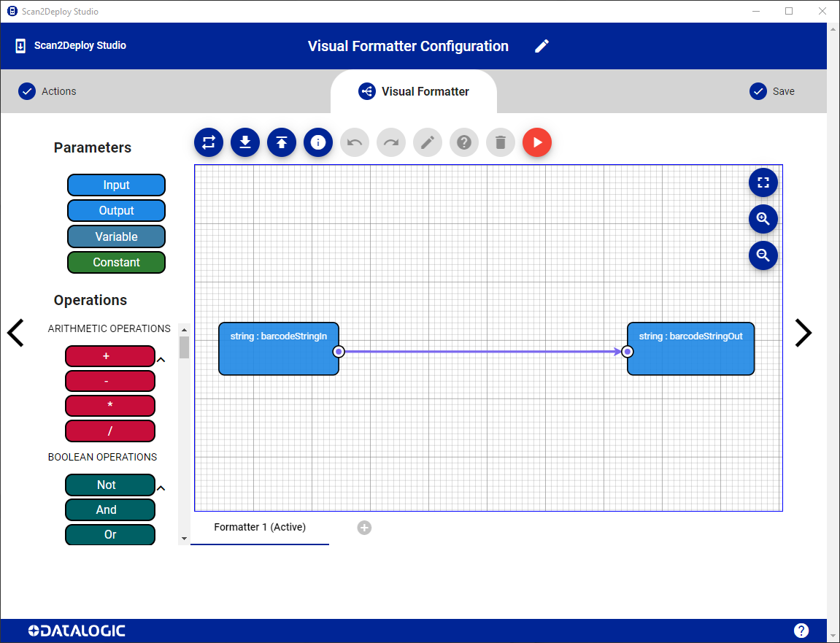This screenshot has height=643, width=840.
Task: Zoom out on the canvas
Action: click(x=763, y=255)
